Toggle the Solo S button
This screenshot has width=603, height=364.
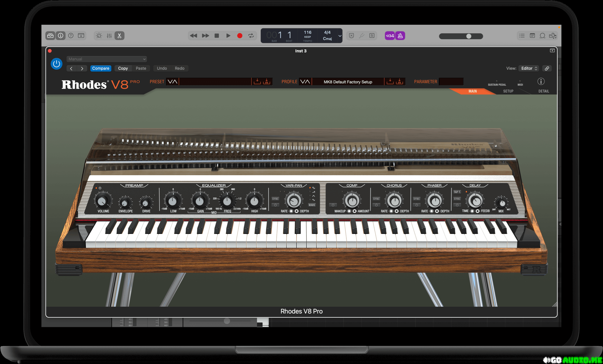coord(372,36)
